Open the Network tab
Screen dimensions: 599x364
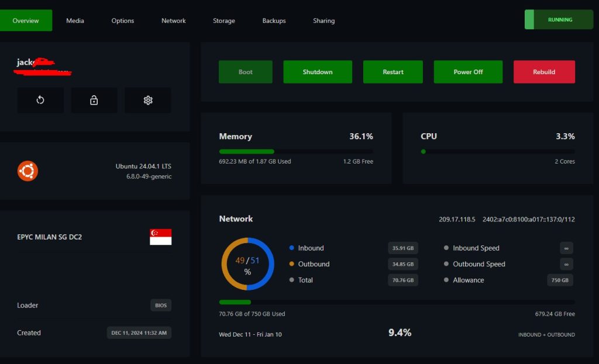click(174, 20)
